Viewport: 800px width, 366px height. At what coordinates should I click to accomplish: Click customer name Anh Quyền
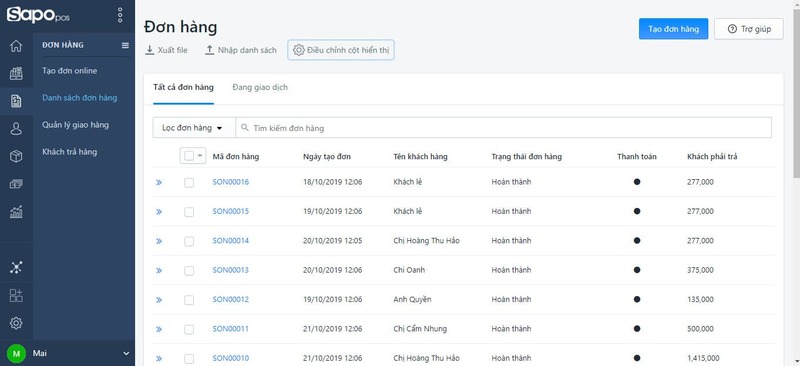pos(412,299)
